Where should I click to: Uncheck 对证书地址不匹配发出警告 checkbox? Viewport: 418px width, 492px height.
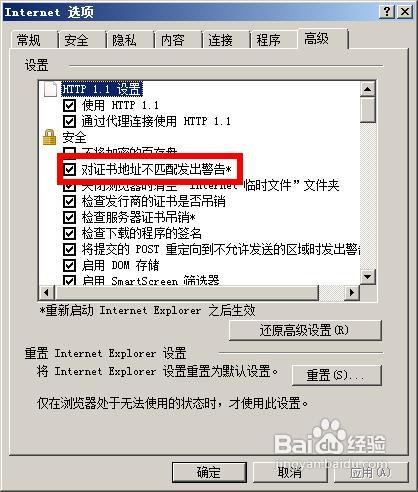point(69,170)
